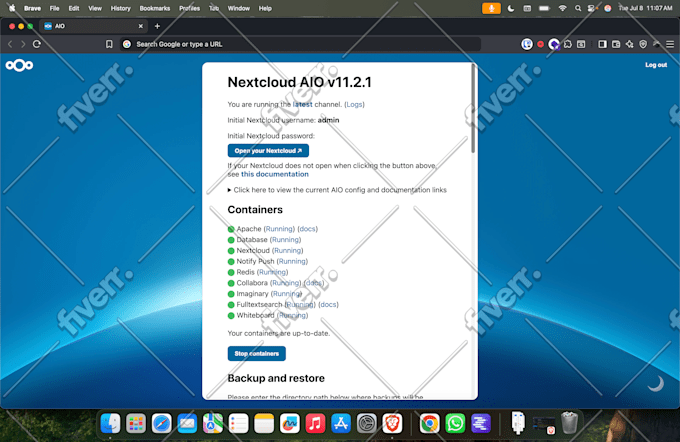Screen dimensions: 680x442
Task: Click the AIO panel scrollbar
Action: 473,108
